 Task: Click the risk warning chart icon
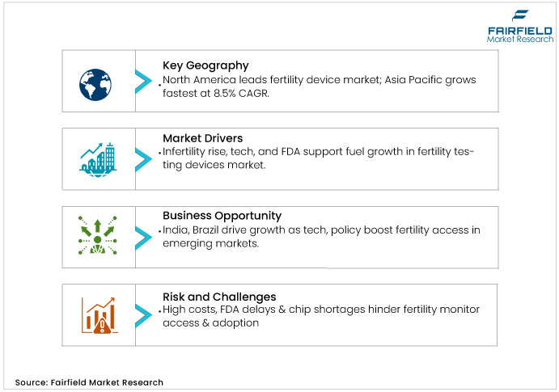[x=97, y=314]
